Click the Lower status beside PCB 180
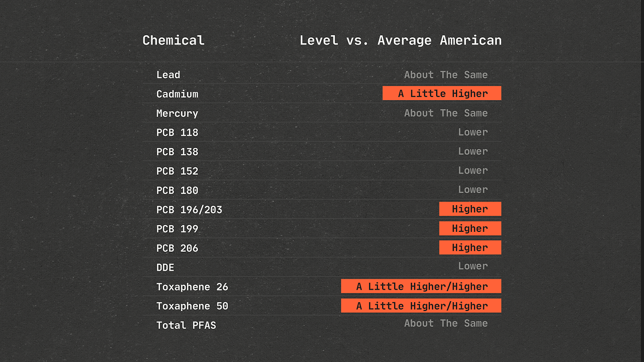This screenshot has width=644, height=362. pyautogui.click(x=473, y=189)
